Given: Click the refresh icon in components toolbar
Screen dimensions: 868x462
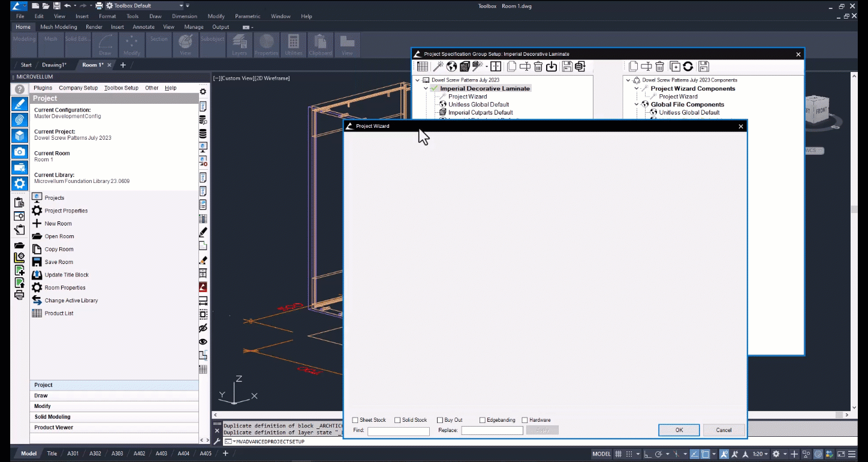Looking at the screenshot, I should pyautogui.click(x=688, y=67).
